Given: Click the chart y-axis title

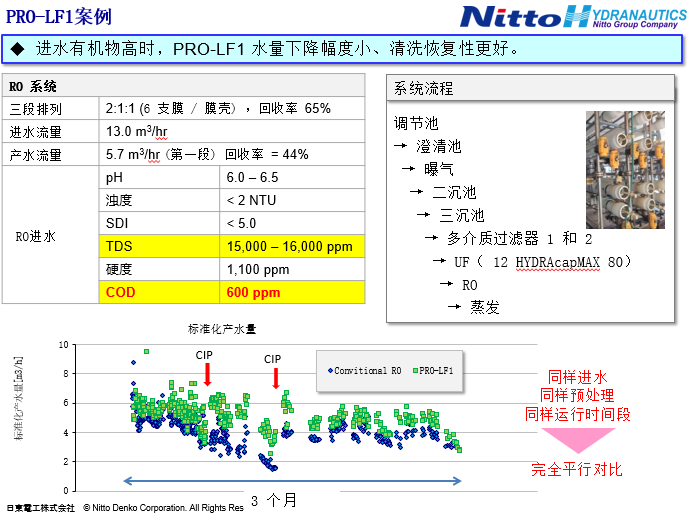Looking at the screenshot, I should pyautogui.click(x=18, y=399).
